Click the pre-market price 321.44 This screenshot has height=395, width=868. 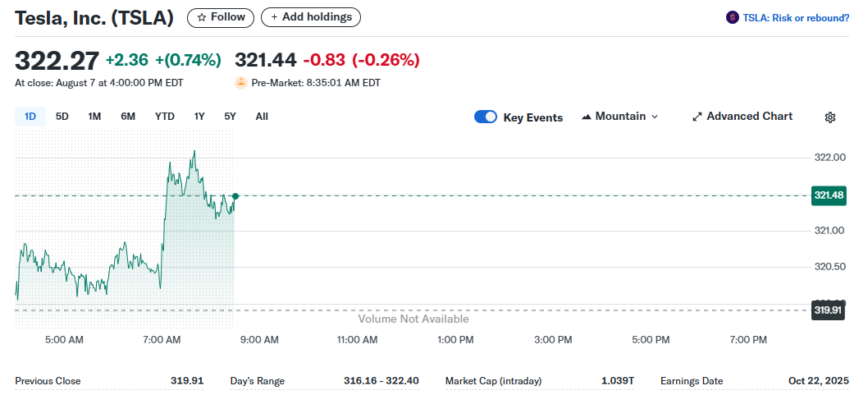pyautogui.click(x=266, y=60)
